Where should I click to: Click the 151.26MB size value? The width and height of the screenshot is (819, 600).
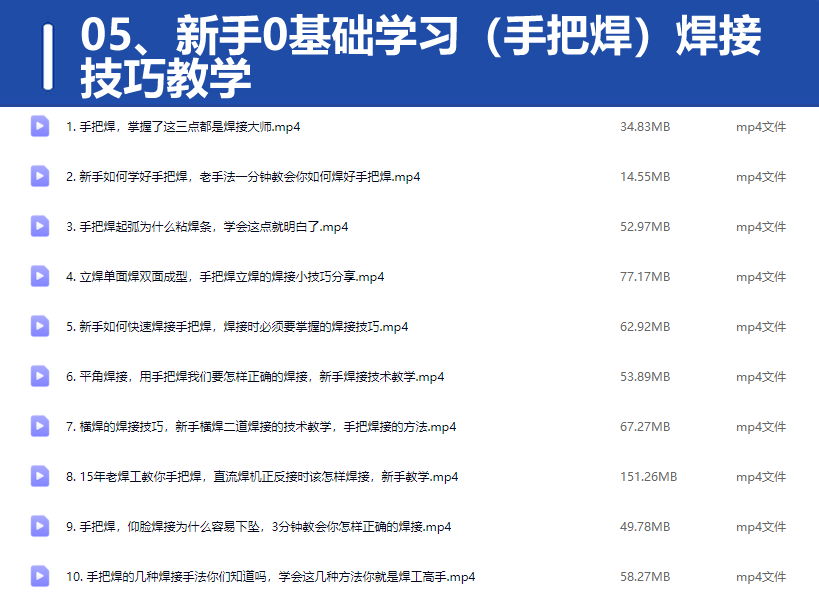pyautogui.click(x=648, y=477)
